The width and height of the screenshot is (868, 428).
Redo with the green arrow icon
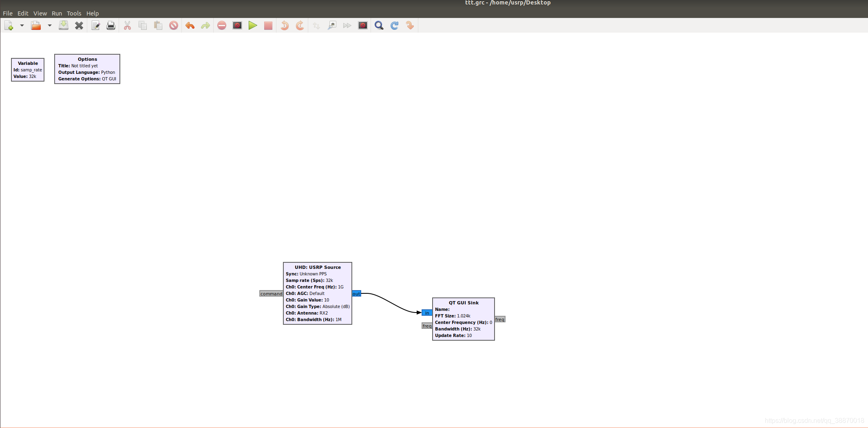[205, 26]
